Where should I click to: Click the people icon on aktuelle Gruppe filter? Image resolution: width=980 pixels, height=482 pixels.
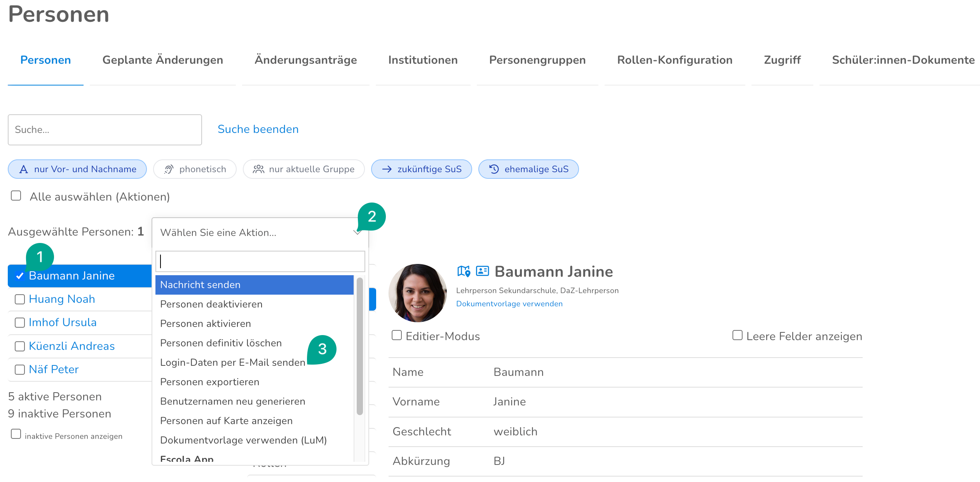pyautogui.click(x=258, y=169)
